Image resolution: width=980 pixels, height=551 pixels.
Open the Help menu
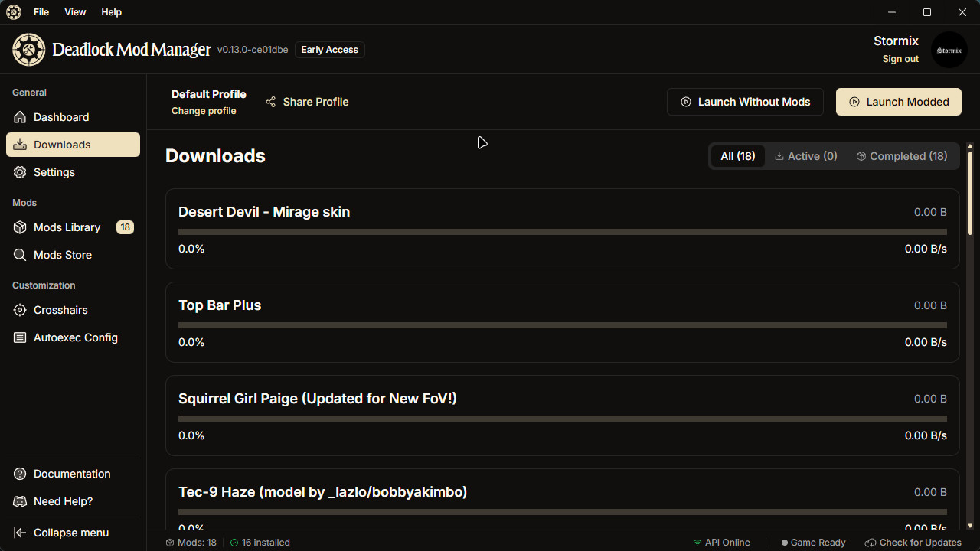(111, 12)
